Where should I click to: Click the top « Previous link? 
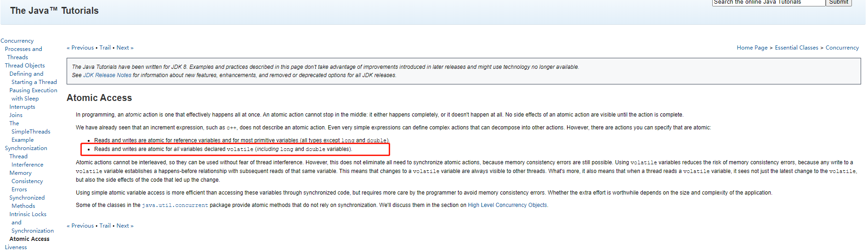tap(80, 48)
